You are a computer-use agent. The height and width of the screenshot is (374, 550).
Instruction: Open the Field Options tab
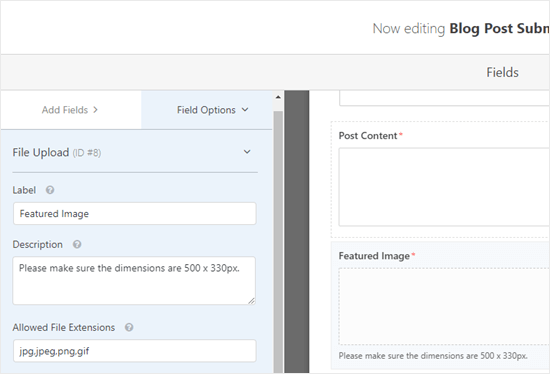click(207, 110)
